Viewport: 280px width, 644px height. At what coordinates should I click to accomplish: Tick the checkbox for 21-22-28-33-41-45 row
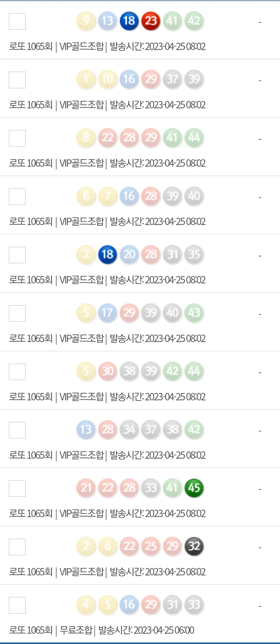(x=17, y=488)
